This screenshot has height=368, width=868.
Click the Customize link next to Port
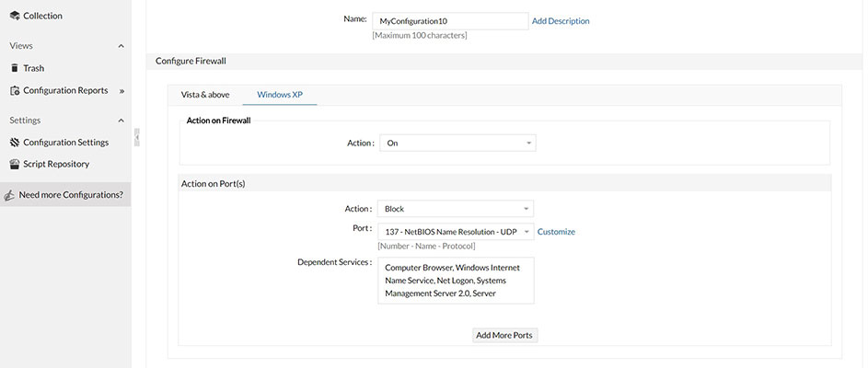click(x=556, y=232)
